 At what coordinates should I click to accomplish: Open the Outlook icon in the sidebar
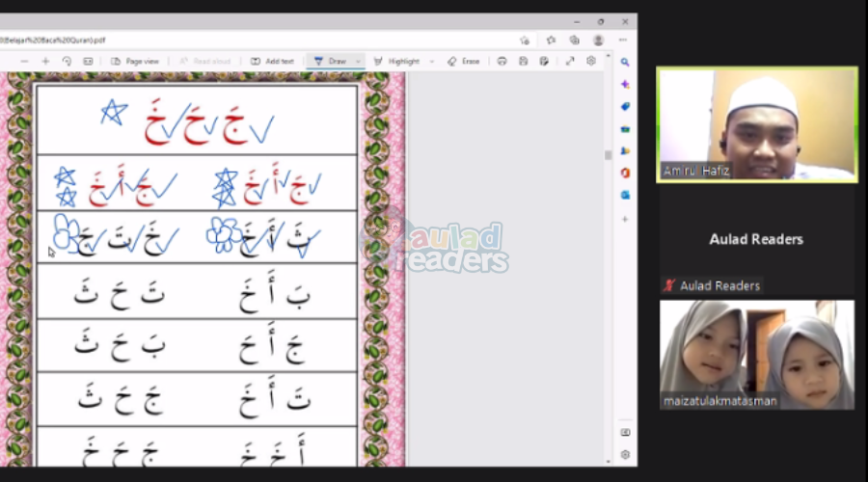[x=625, y=195]
